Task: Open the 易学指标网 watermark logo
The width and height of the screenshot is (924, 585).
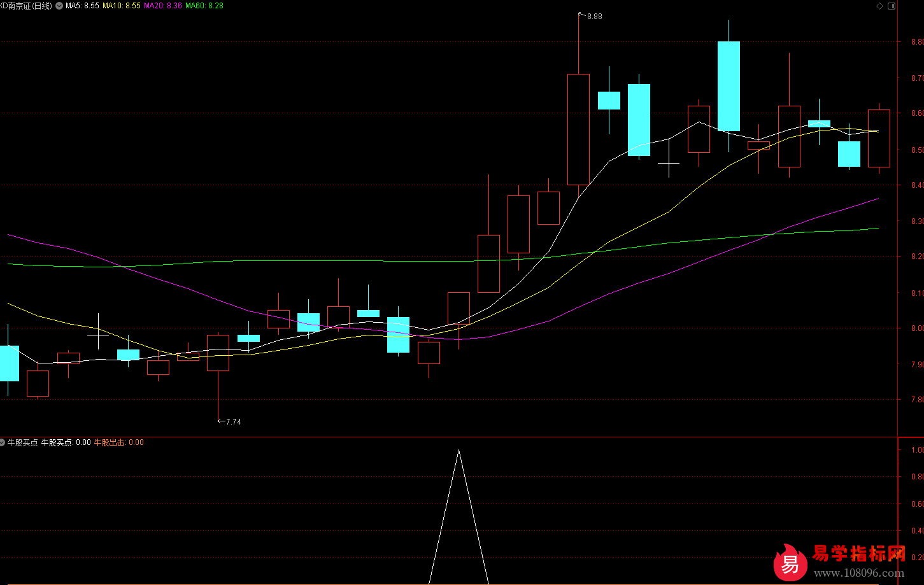Action: (x=790, y=563)
